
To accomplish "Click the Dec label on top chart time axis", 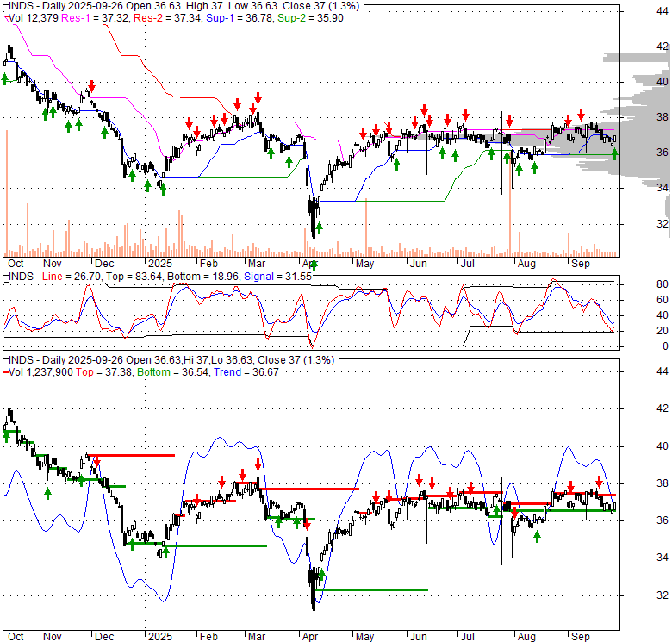I will (104, 264).
